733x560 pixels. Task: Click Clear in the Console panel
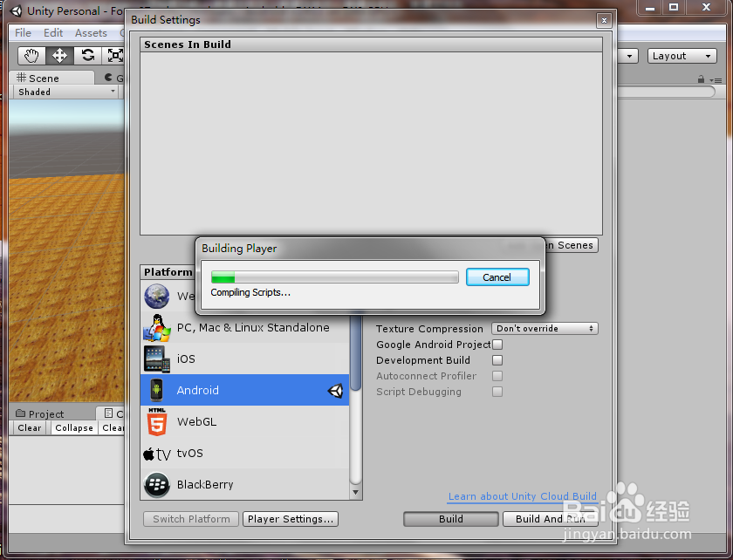[30, 427]
